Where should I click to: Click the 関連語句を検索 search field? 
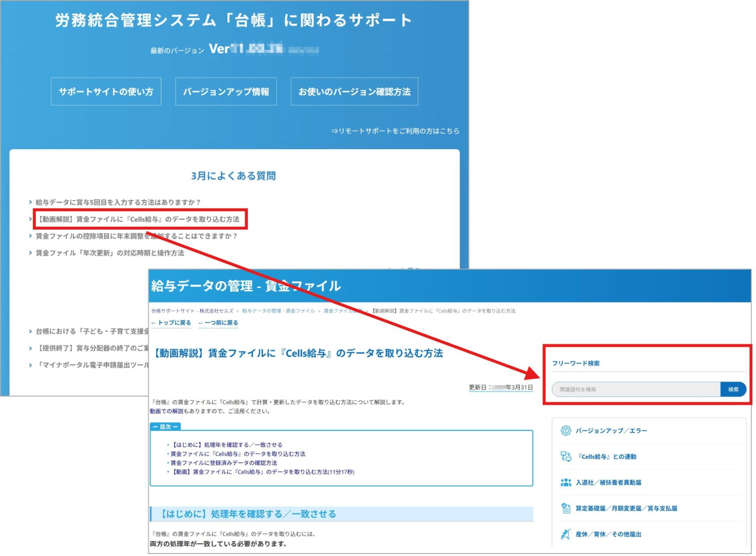[x=635, y=389]
